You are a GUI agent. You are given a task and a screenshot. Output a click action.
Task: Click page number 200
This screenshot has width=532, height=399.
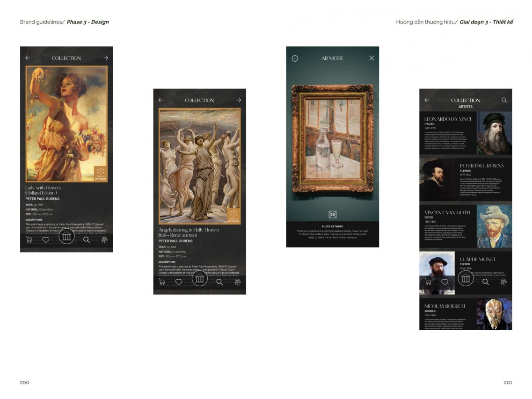pyautogui.click(x=24, y=382)
